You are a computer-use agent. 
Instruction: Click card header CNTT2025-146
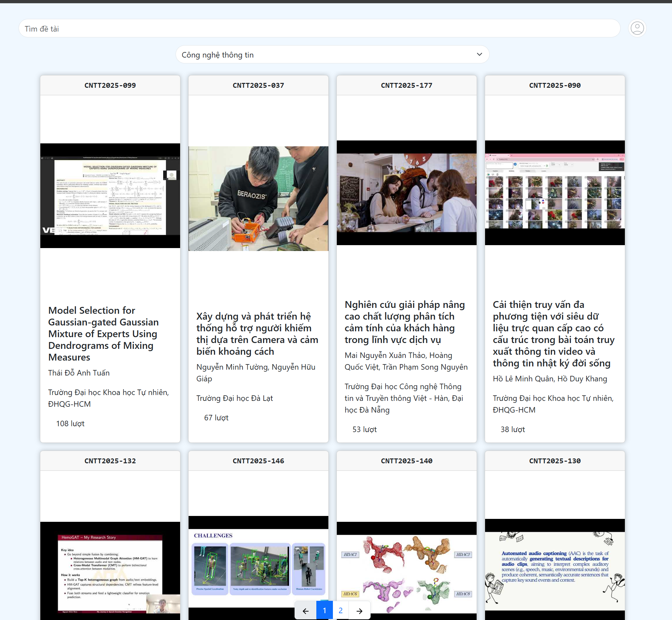(258, 461)
